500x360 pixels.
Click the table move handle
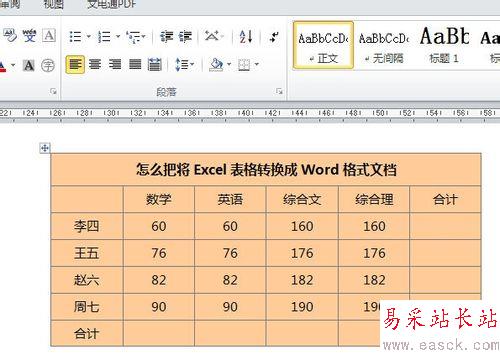(x=45, y=147)
